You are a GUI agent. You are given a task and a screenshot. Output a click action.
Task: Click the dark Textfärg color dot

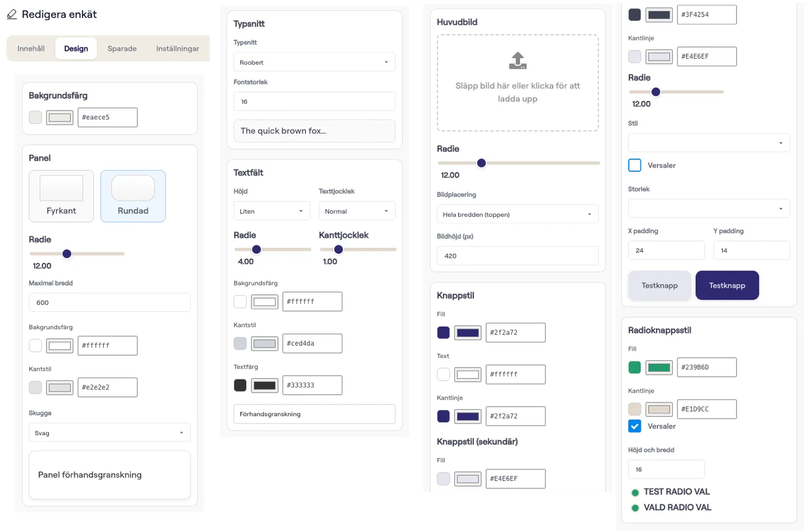240,385
